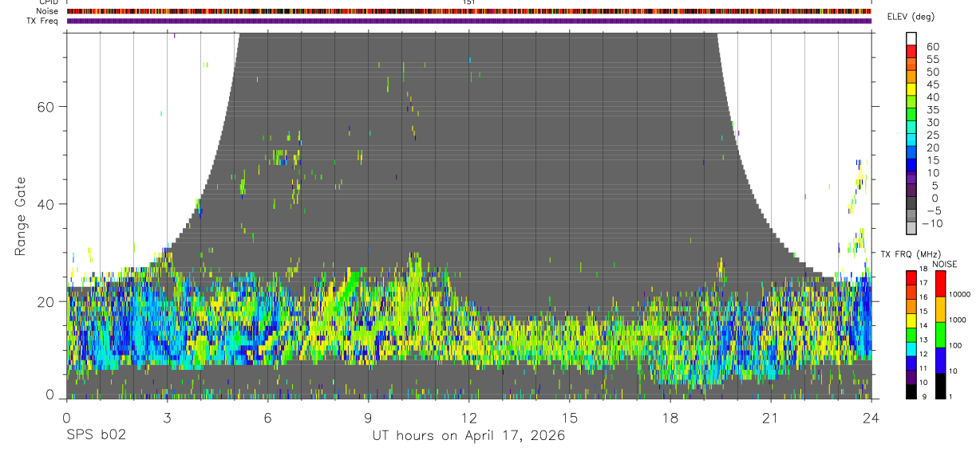Pick the red top segment of NOISE bar

pos(940,284)
